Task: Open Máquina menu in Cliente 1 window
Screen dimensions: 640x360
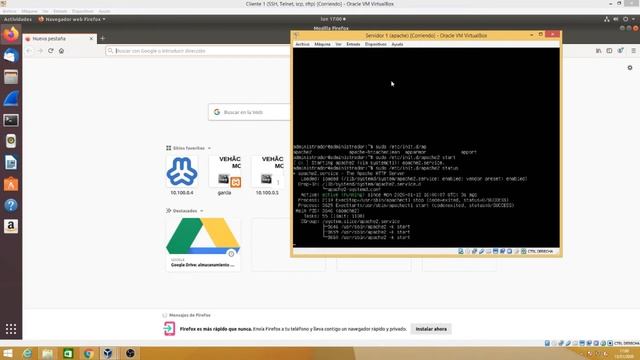Action: 29,11
